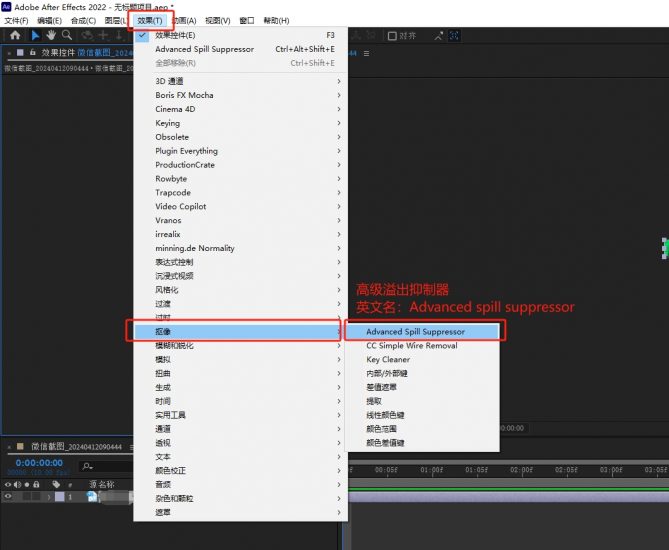
Task: Choose Advanced Spill Suppressor in 抠像 submenu
Action: (x=422, y=332)
